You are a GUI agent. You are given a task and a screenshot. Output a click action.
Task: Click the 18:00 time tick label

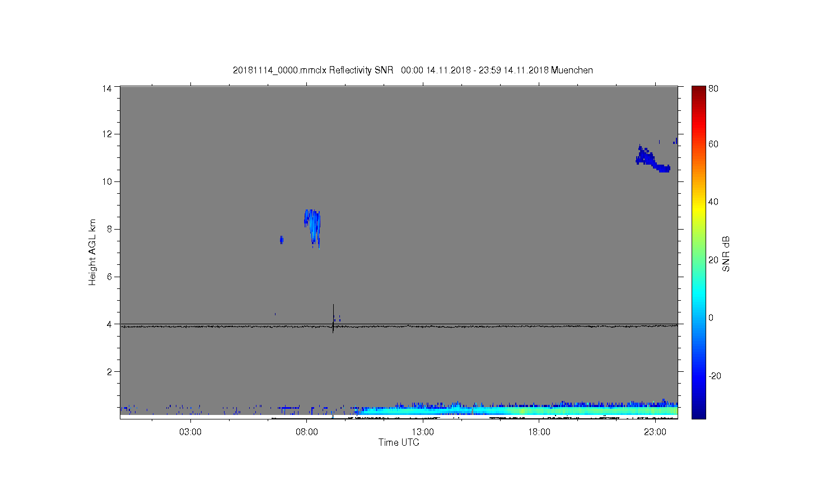[539, 432]
